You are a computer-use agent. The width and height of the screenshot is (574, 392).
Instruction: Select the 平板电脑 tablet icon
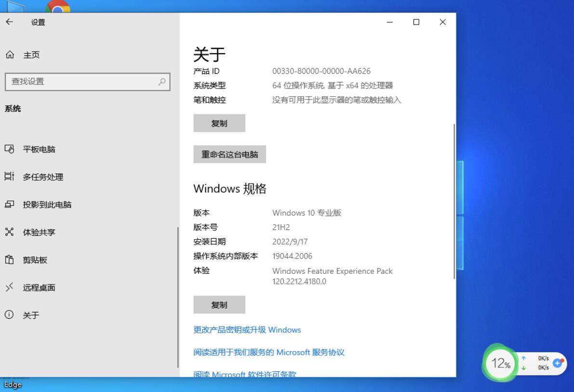[x=10, y=149]
